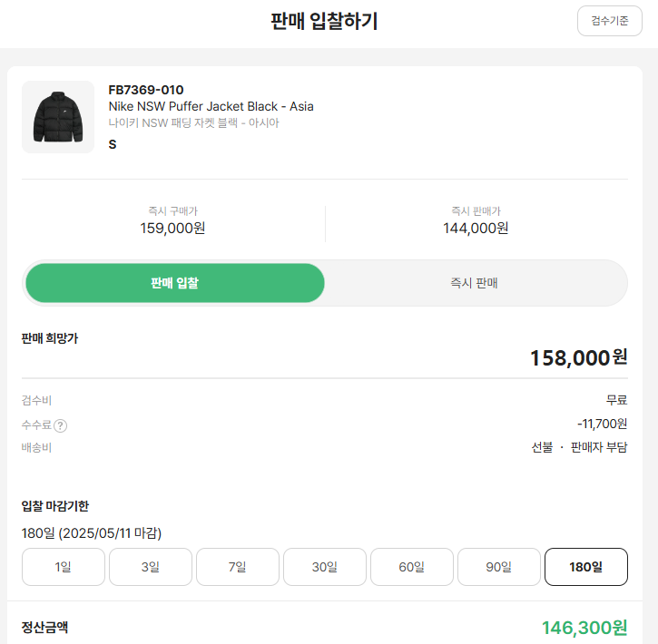Screen dimensions: 658x644
Task: Switch to the 즉시 판매 tab
Action: pos(475,283)
